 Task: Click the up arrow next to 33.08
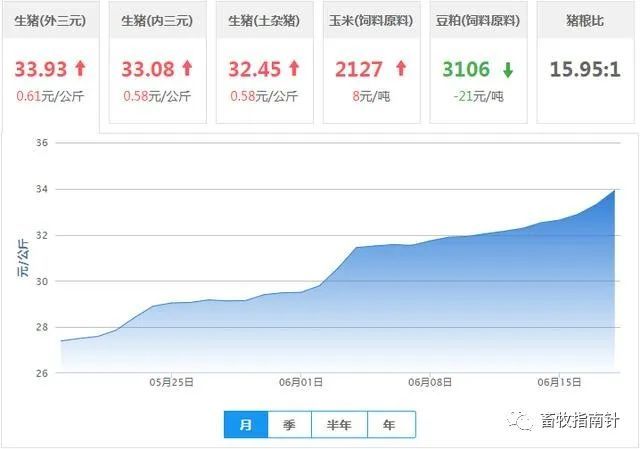187,69
